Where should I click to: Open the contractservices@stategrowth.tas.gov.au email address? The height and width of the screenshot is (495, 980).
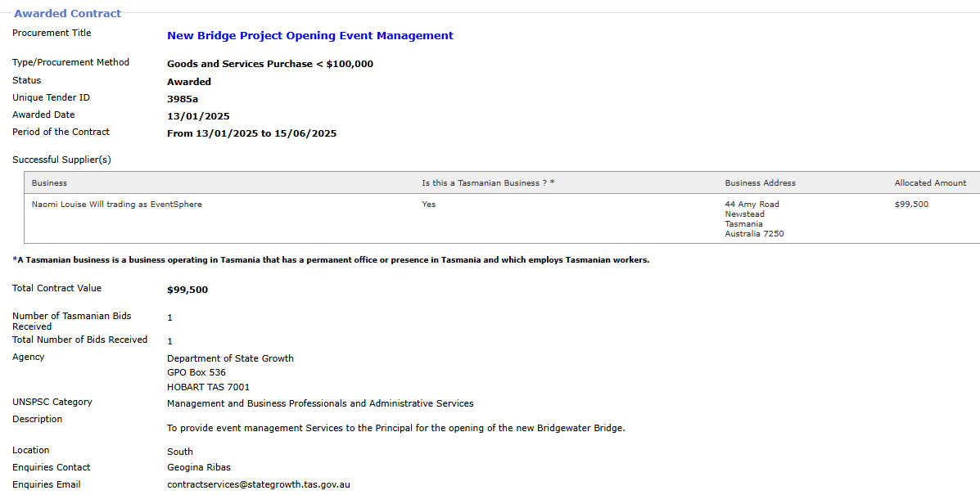click(x=258, y=484)
